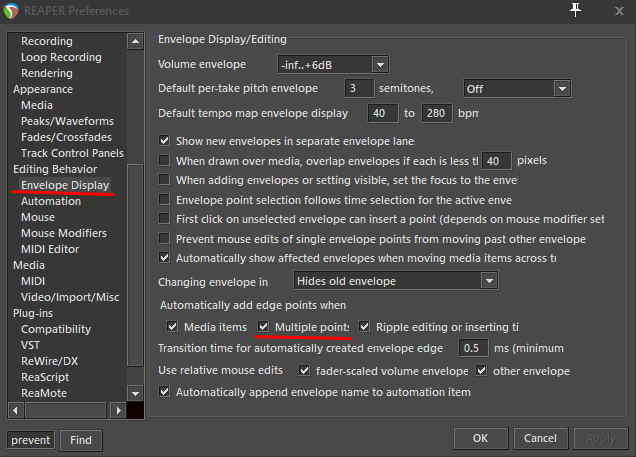Open Fades/Crossfades preferences
Screen dimensions: 636x457
[x=67, y=137]
